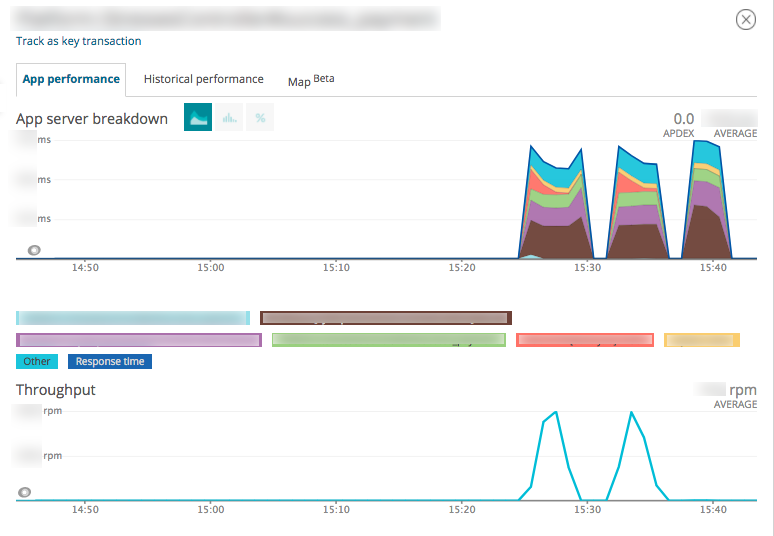Click the App server breakdown heading
Screen dimensions: 774x536
(92, 119)
